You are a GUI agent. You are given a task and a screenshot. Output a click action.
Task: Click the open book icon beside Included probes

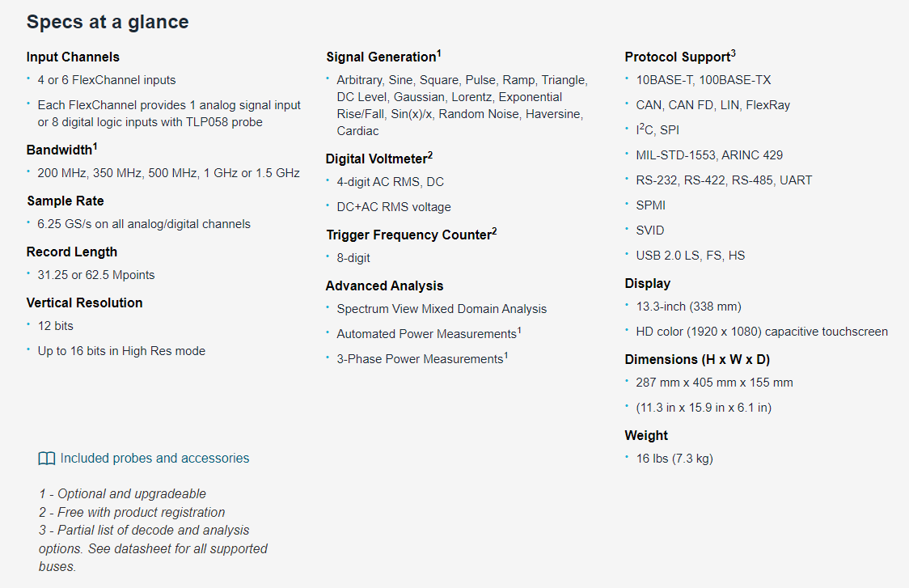click(x=46, y=459)
